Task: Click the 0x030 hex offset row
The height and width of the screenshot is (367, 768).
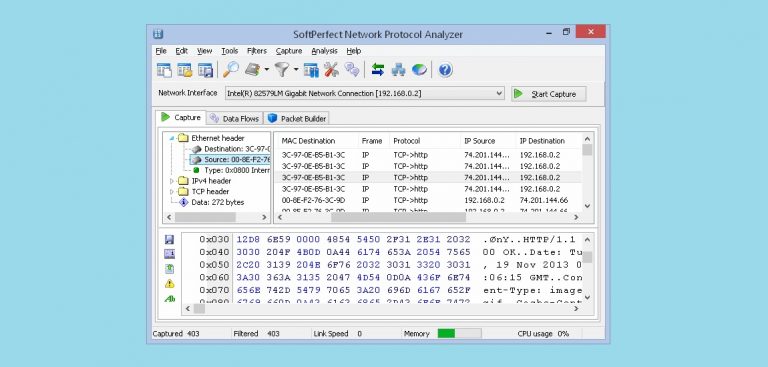Action: point(382,240)
